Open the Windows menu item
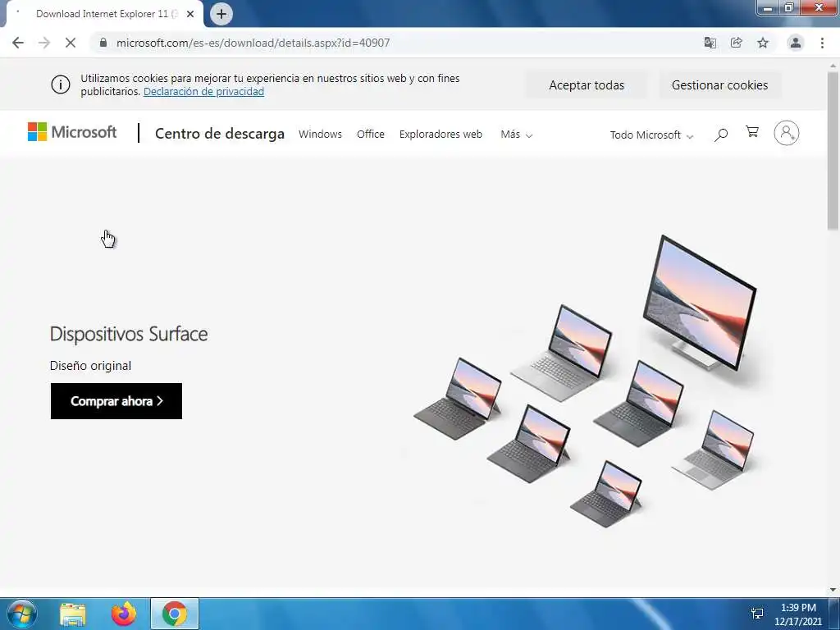This screenshot has width=840, height=630. coord(321,134)
